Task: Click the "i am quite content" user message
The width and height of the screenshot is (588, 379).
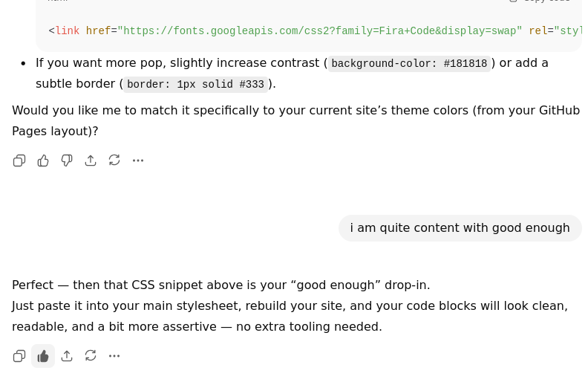Action: (x=460, y=228)
